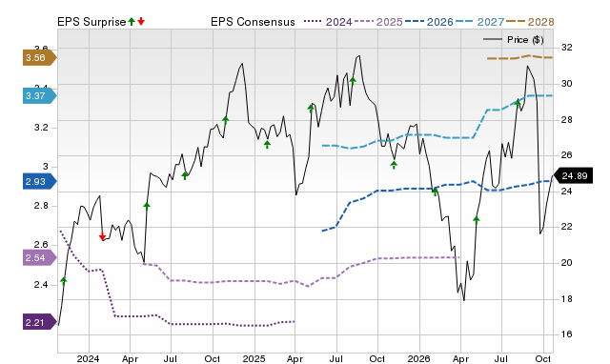The height and width of the screenshot is (364, 610).
Task: Click the red negative surprise arrow on the price line
Action: [x=102, y=236]
